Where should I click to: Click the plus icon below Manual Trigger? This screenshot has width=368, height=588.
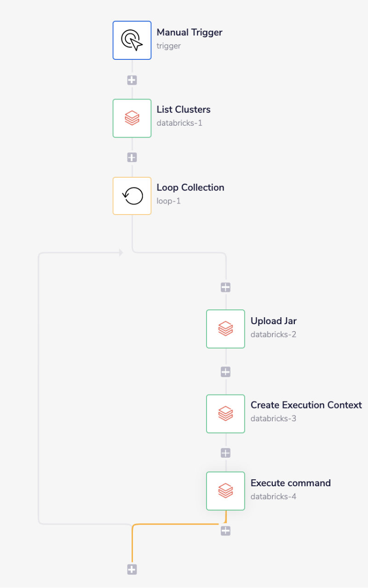[x=132, y=80]
